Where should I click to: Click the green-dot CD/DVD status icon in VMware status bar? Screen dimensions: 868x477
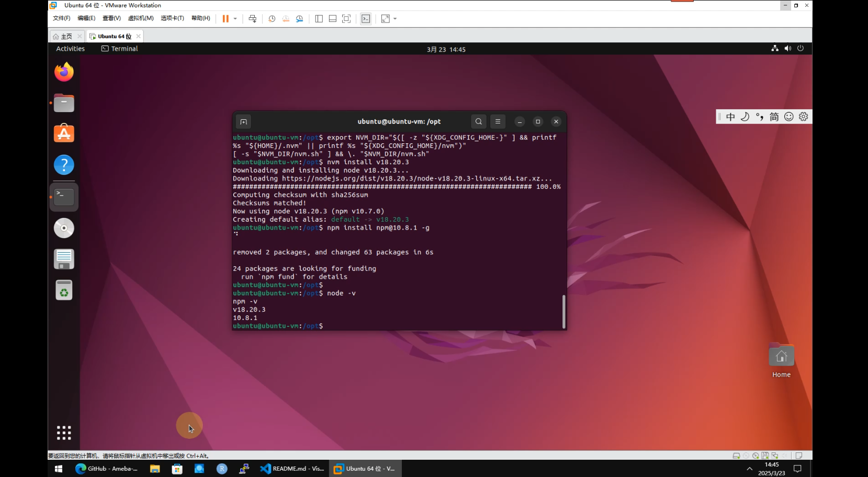coord(756,456)
